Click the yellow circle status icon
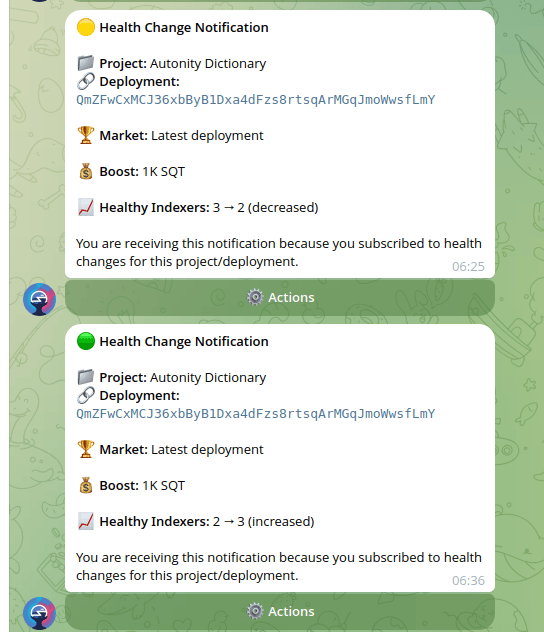Viewport: 544px width, 632px height. 86,27
